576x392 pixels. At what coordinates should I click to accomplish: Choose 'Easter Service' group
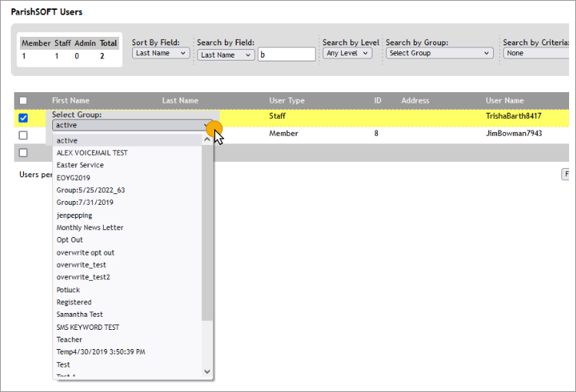click(127, 165)
